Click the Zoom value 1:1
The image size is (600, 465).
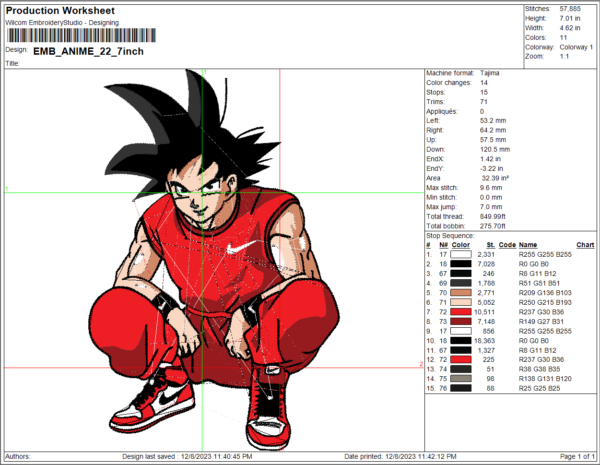[x=564, y=56]
